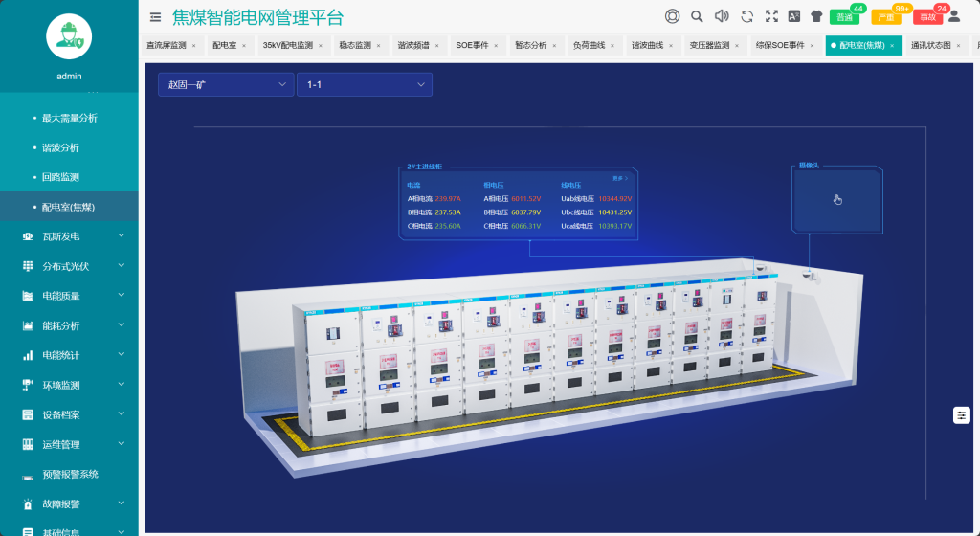The width and height of the screenshot is (980, 536).
Task: Click the 运维管理 sidebar icon
Action: pos(28,444)
